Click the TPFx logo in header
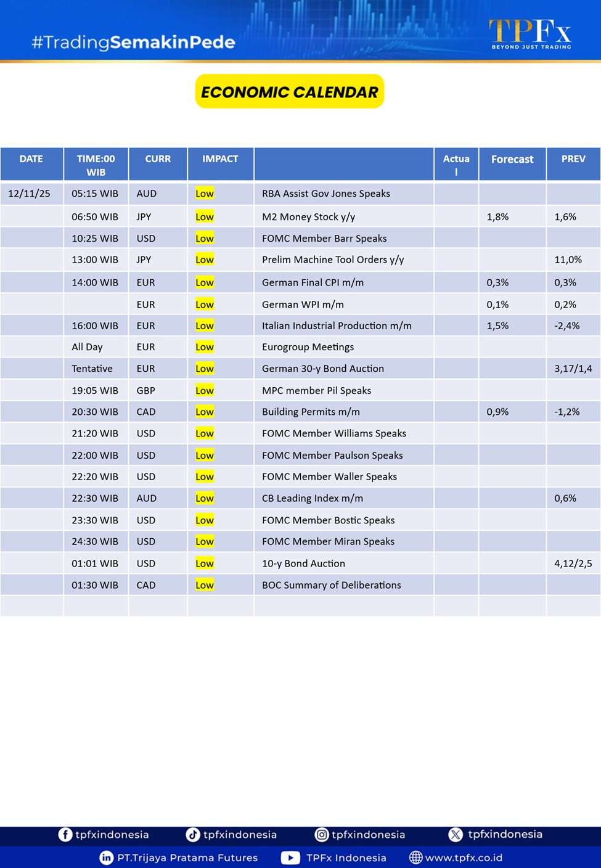Image resolution: width=601 pixels, height=868 pixels. tap(530, 33)
